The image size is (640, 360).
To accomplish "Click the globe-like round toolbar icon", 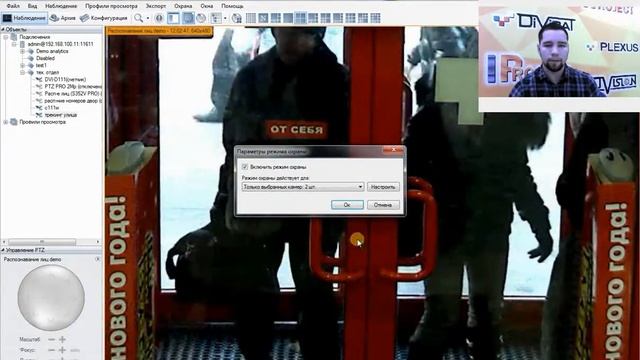I will click(201, 18).
